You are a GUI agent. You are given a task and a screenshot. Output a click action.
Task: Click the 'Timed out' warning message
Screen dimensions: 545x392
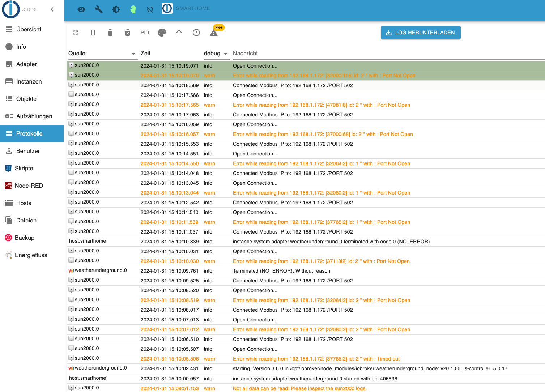coord(316,359)
